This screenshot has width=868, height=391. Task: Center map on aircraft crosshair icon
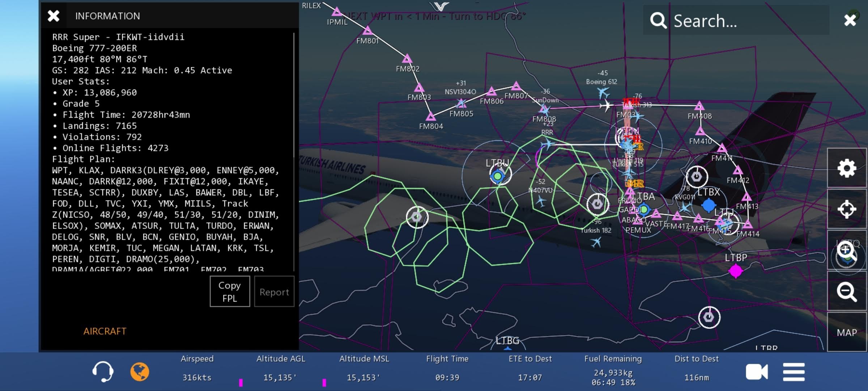point(847,209)
